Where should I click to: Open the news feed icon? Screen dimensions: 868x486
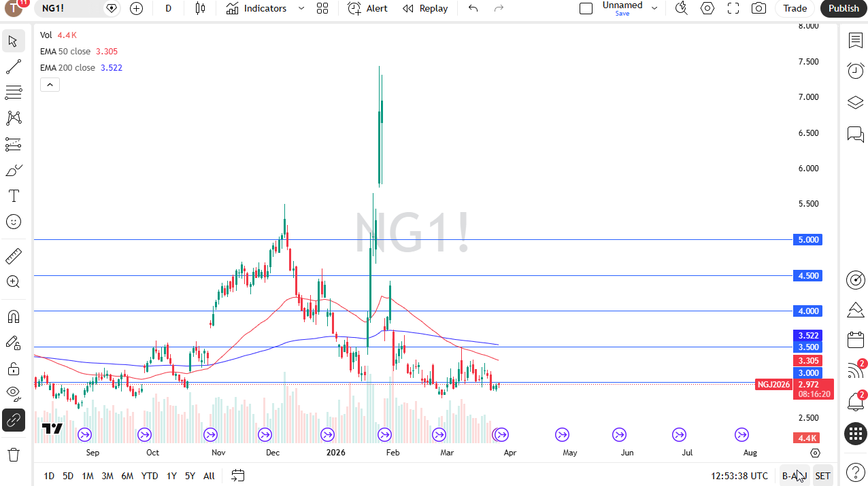pos(855,370)
